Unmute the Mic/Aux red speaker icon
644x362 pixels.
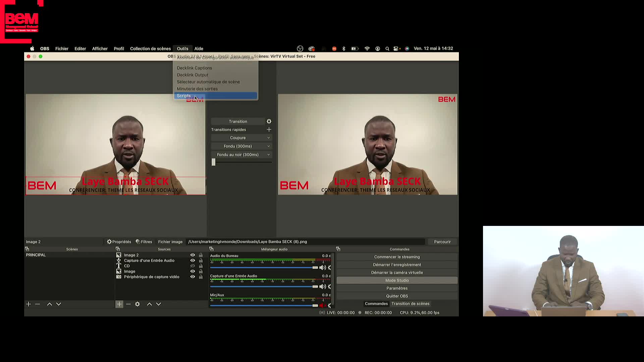322,305
